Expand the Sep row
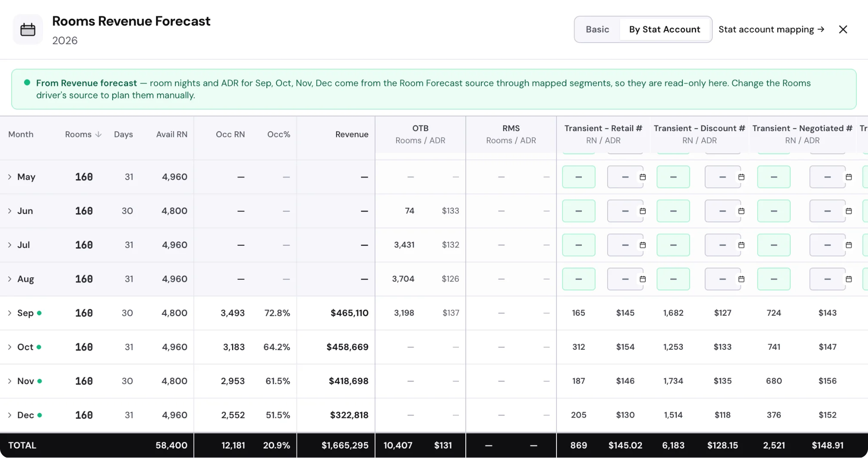The image size is (868, 458). click(9, 313)
